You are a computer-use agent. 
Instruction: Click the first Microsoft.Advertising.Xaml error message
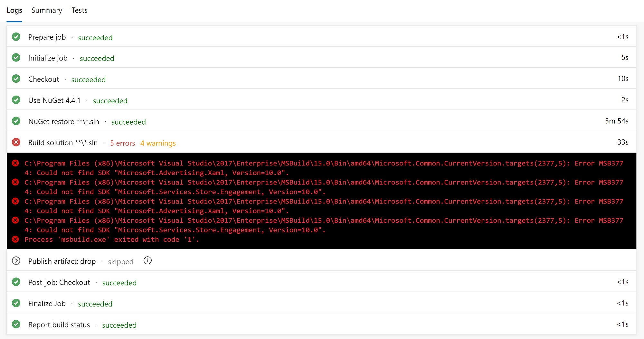324,168
